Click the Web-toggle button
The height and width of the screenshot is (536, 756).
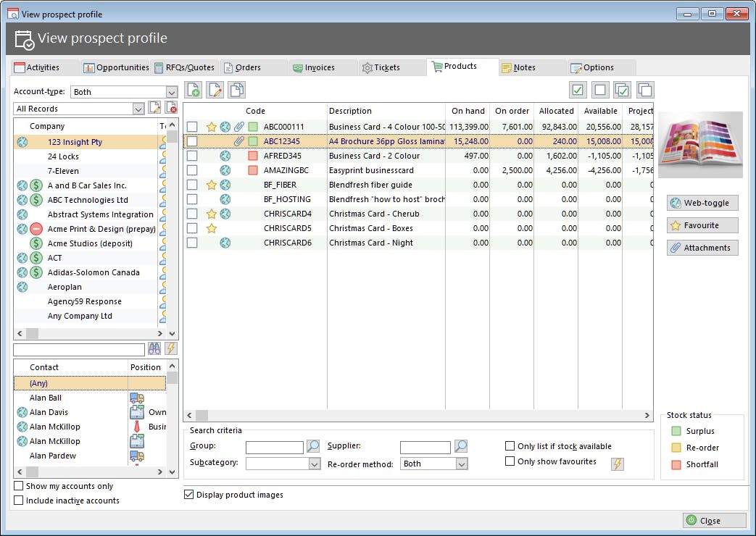tap(702, 203)
